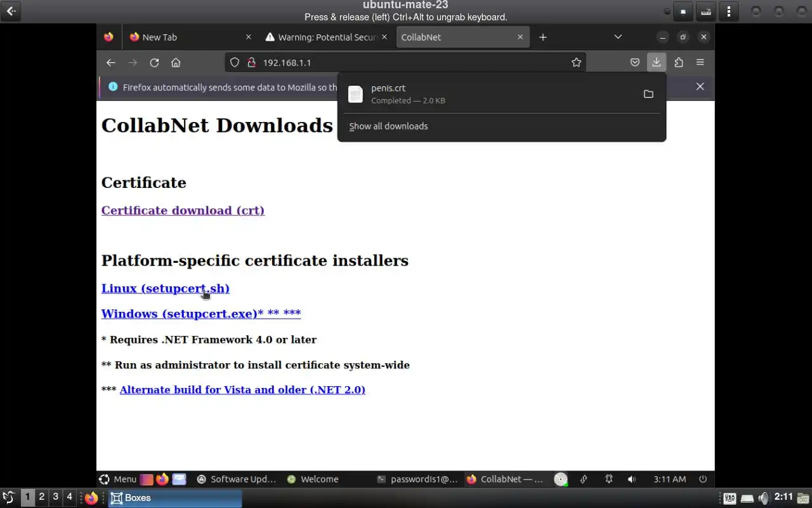Open pink launcher beside MATE Menu

coord(147,479)
